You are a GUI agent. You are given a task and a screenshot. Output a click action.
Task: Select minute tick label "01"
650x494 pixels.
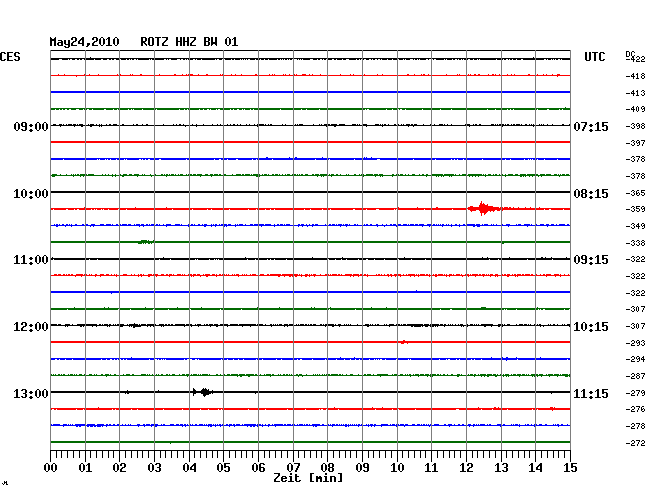pyautogui.click(x=85, y=468)
